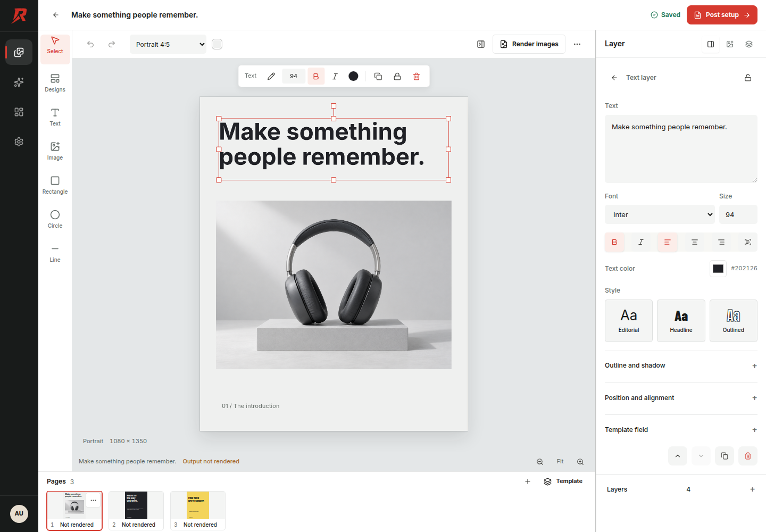Choose the Line tool
The width and height of the screenshot is (766, 532).
(x=55, y=253)
